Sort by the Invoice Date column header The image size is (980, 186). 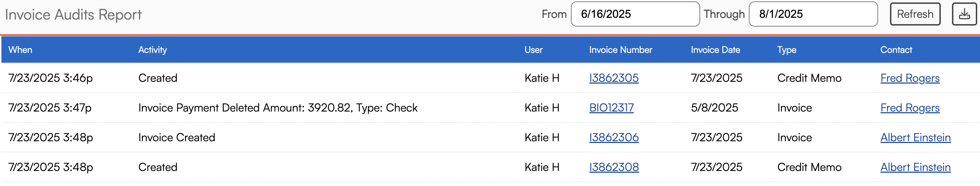click(x=715, y=50)
